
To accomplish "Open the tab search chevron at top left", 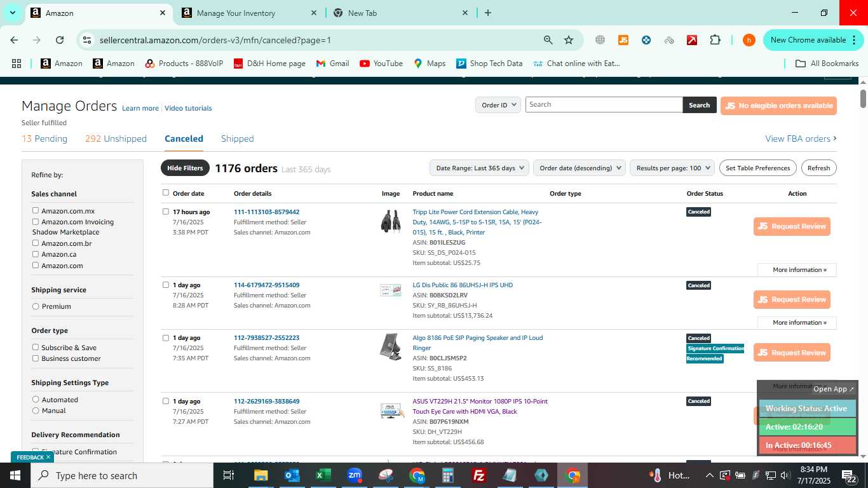I will tap(12, 13).
